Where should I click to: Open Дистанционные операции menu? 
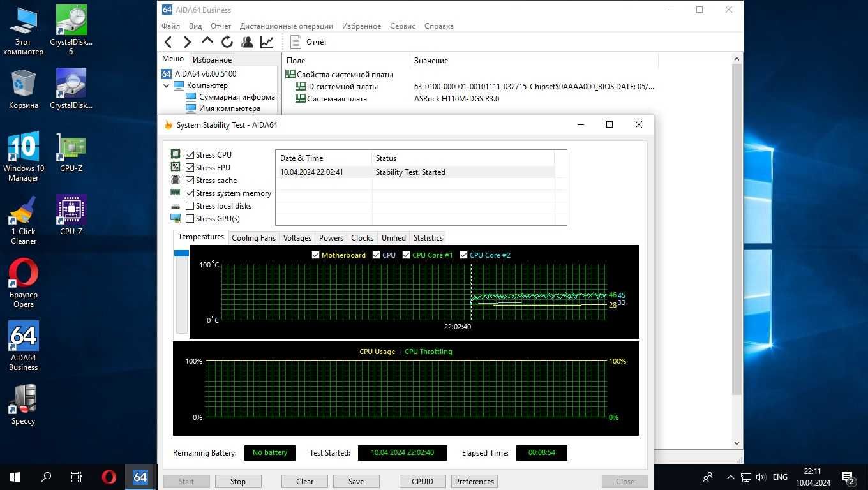click(x=287, y=26)
